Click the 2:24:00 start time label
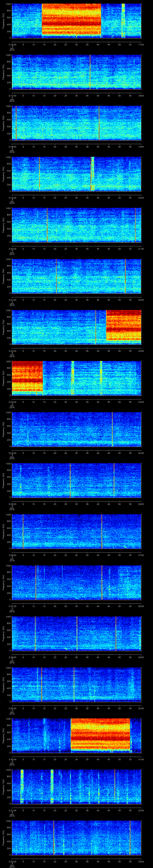153x868 pixels. pos(12,453)
